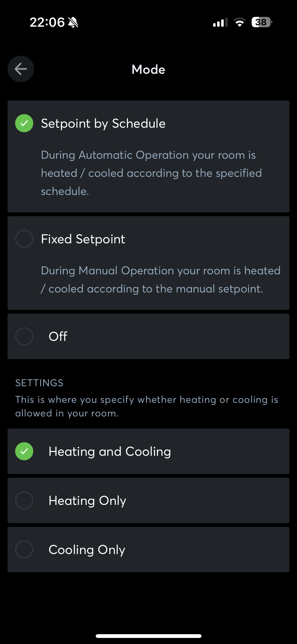Tap the silent mode bell icon
The height and width of the screenshot is (644, 297).
pos(73,22)
